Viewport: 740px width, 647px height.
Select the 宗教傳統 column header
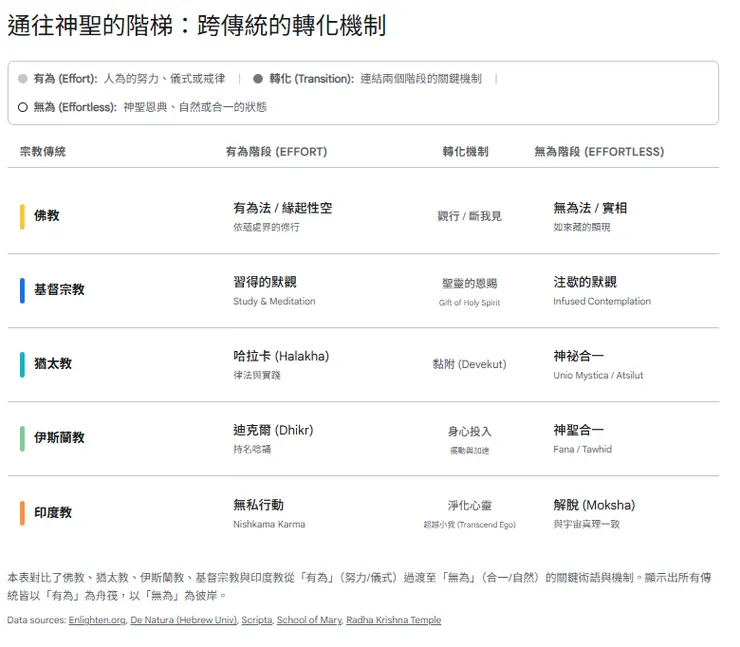click(42, 151)
